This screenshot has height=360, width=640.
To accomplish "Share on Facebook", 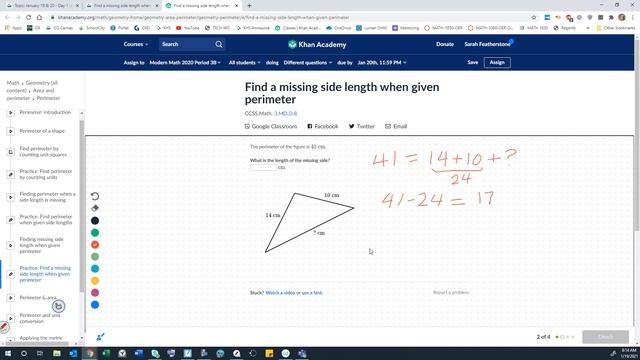I will (x=322, y=127).
